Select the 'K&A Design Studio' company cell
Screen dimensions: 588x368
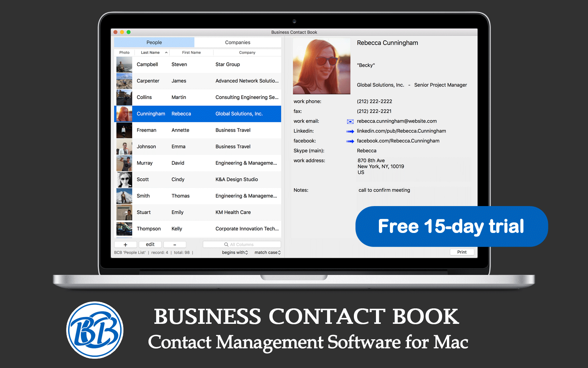[237, 180]
